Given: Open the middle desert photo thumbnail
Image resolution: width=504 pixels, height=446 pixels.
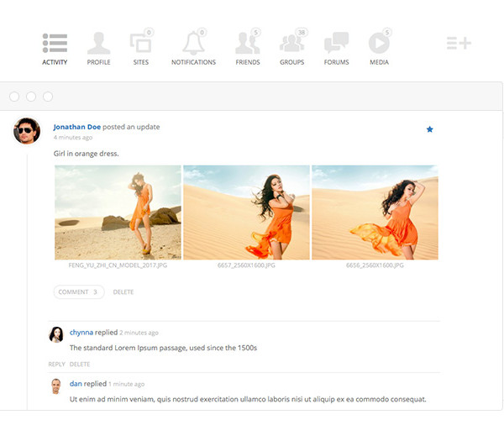Looking at the screenshot, I should 246,212.
